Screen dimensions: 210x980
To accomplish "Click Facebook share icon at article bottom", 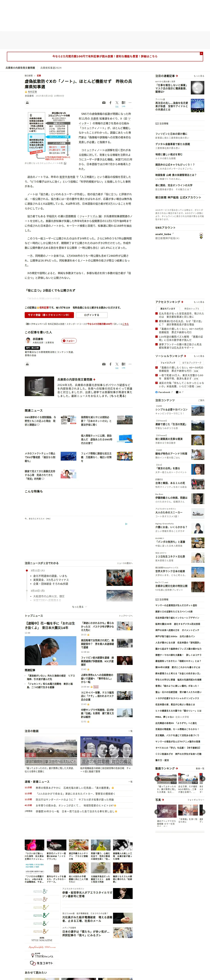I will pyautogui.click(x=111, y=364).
